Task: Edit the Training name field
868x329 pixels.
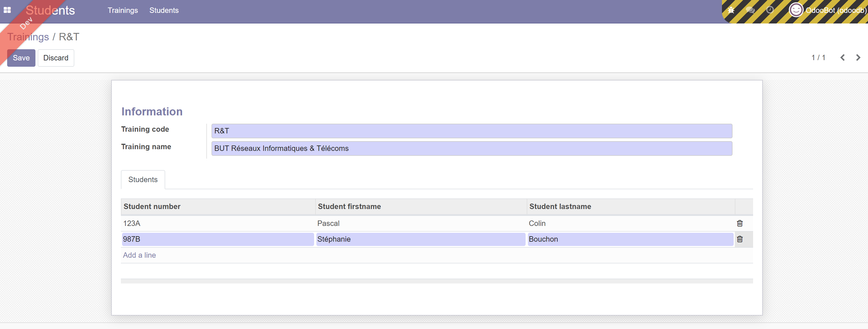Action: pyautogui.click(x=471, y=149)
